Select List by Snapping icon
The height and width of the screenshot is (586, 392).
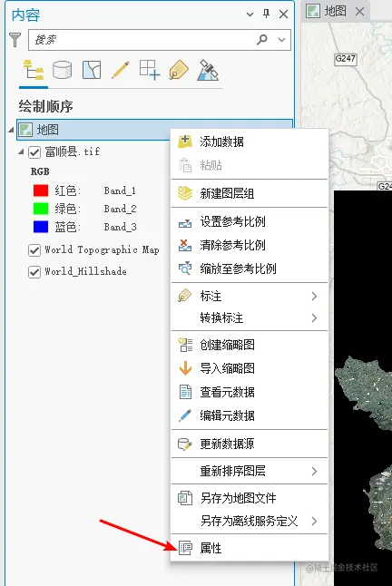[150, 70]
